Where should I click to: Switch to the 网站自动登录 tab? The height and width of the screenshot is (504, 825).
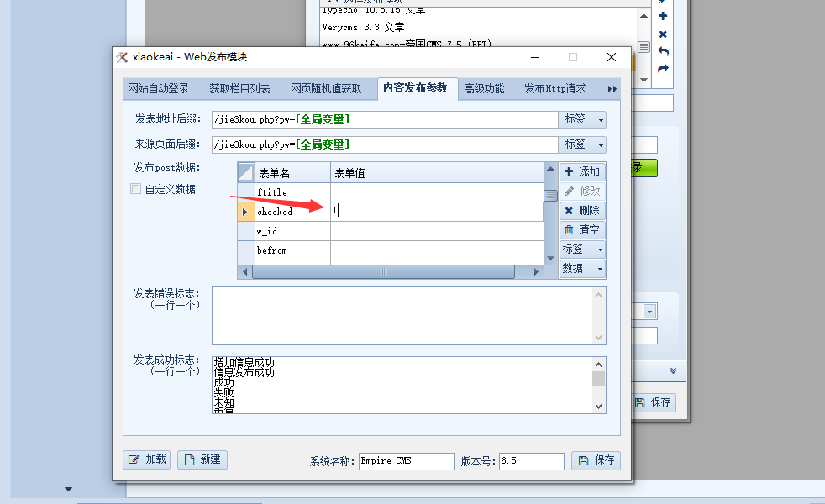(x=158, y=88)
